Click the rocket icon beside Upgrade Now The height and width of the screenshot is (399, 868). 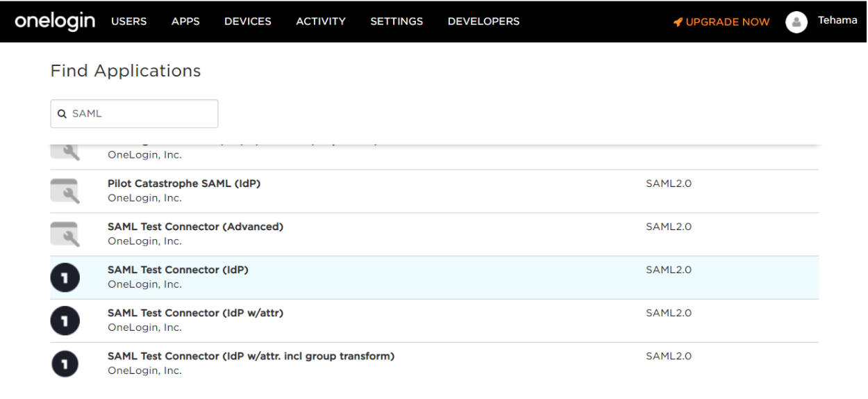click(678, 22)
